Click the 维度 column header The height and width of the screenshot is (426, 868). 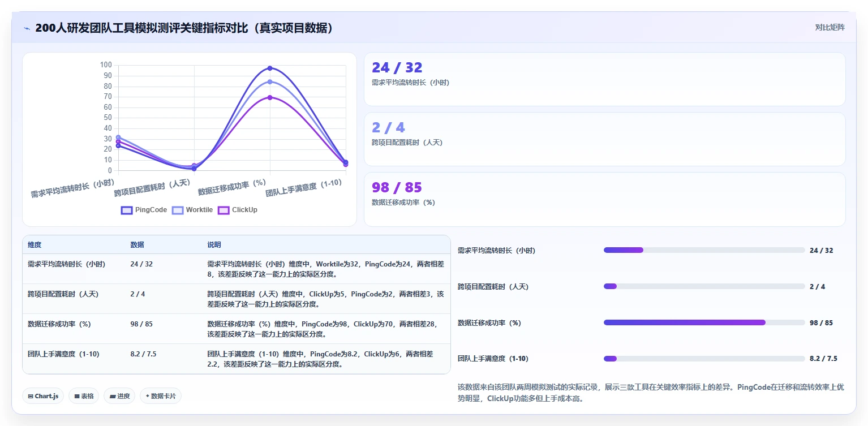(x=35, y=244)
